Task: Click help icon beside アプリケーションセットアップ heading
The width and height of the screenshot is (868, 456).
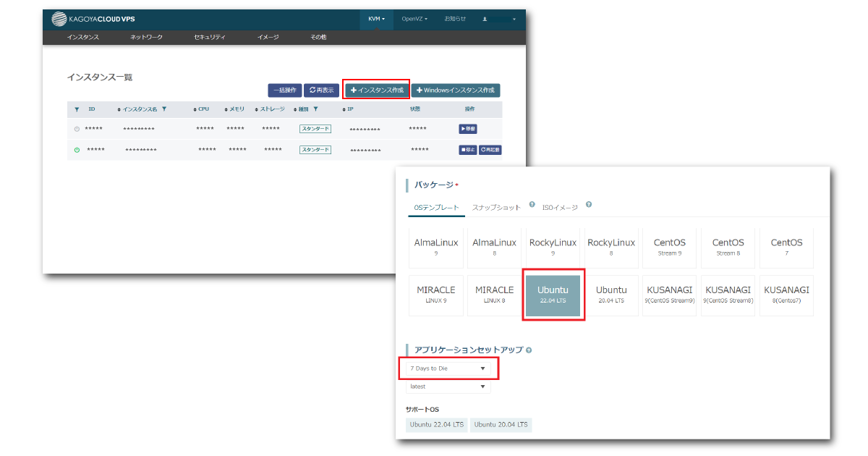Action: (529, 350)
